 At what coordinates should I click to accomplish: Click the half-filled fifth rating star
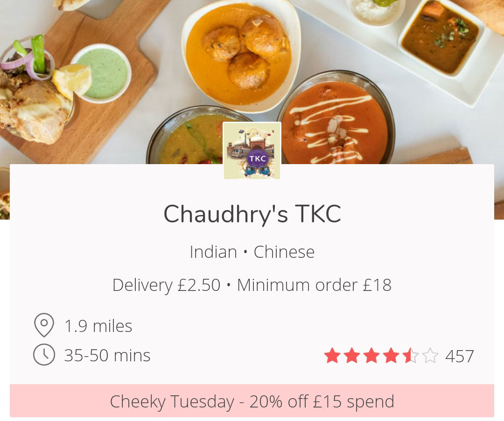411,355
